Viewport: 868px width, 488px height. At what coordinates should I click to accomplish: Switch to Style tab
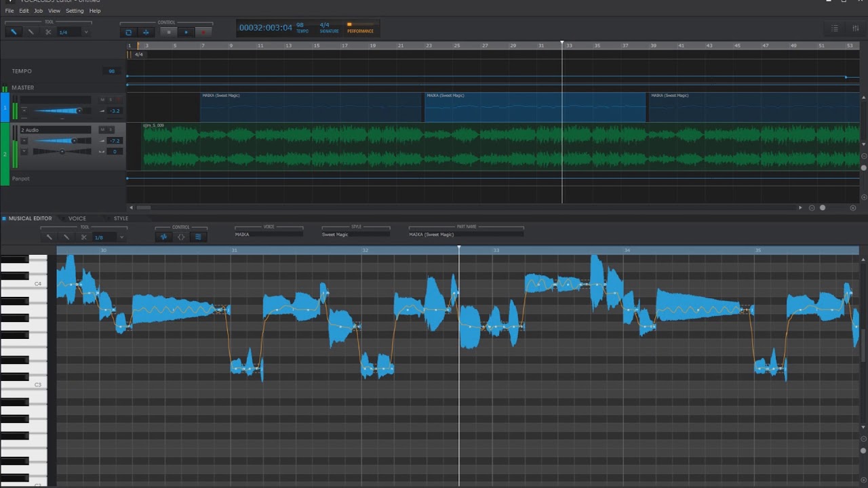[121, 218]
